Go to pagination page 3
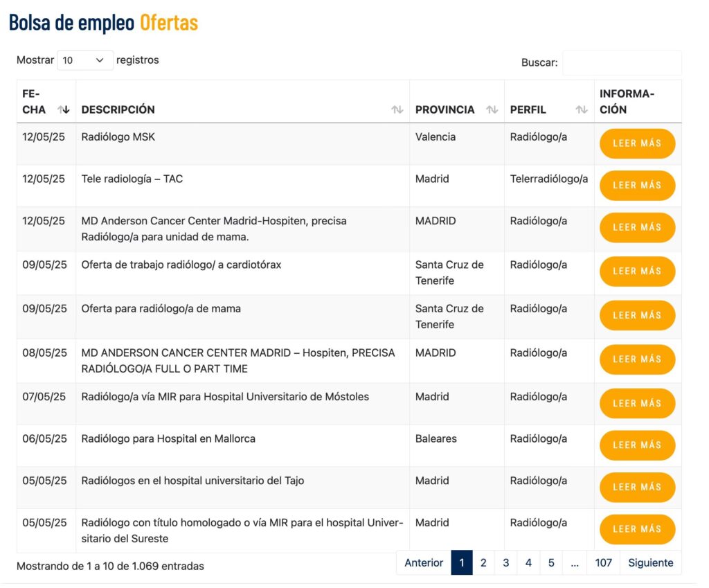709x588 pixels. click(x=506, y=562)
